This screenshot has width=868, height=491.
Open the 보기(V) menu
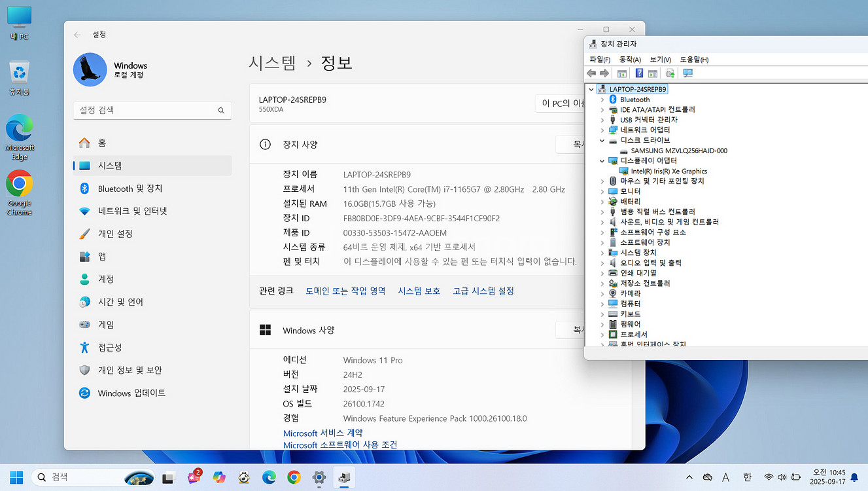(x=660, y=60)
